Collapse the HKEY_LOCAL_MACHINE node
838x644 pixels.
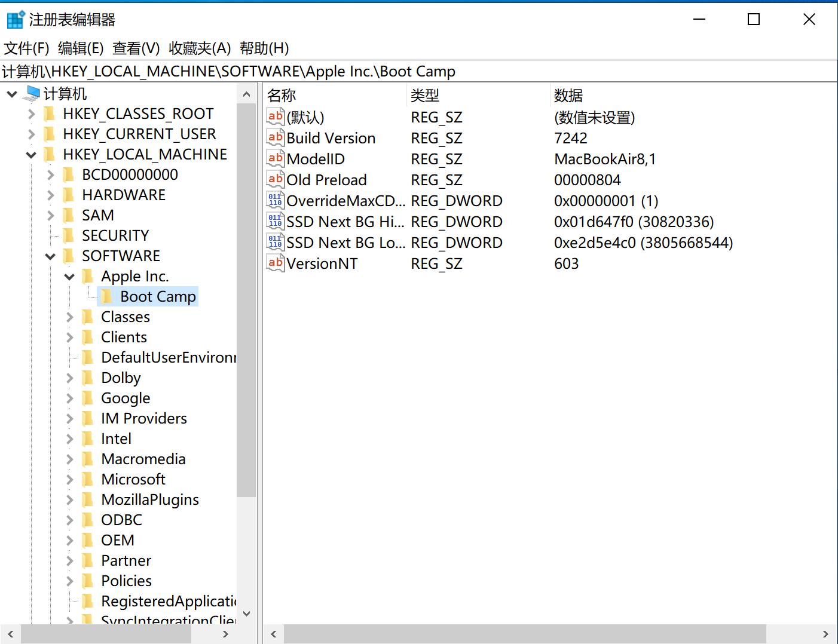[30, 154]
